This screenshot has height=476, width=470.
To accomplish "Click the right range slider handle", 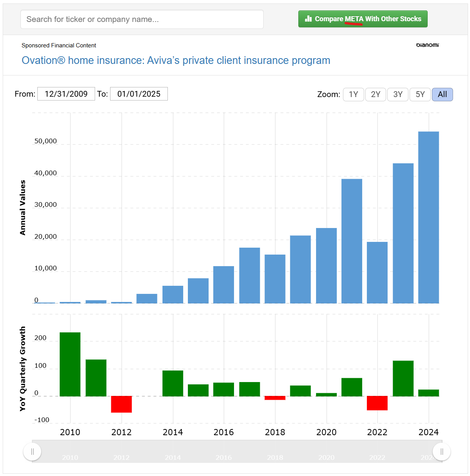I will click(442, 451).
